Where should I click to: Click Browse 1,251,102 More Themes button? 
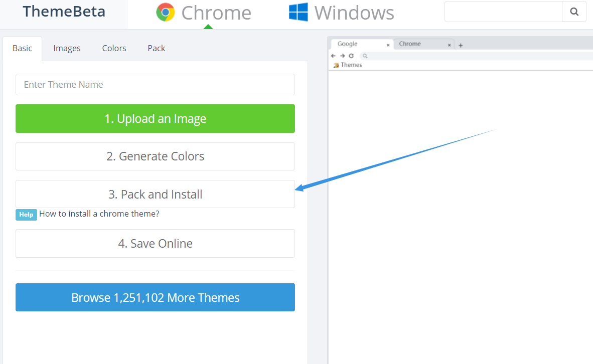coord(155,297)
